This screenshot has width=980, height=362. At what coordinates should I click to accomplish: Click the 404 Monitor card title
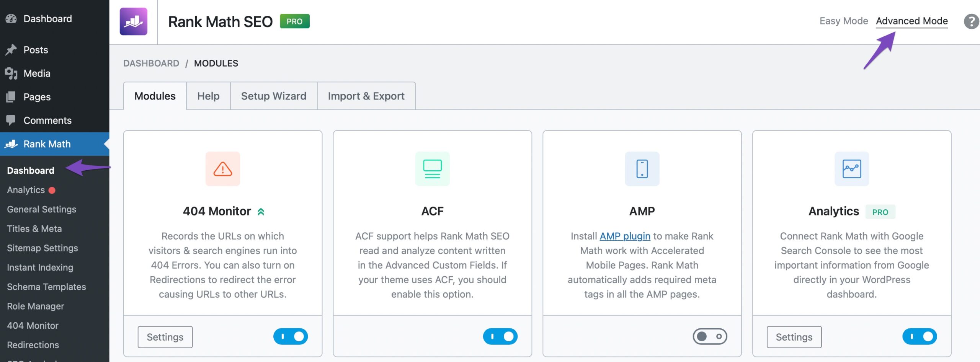click(x=217, y=211)
